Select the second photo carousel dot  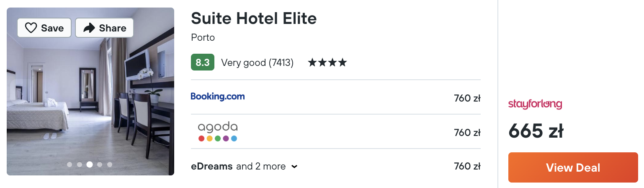(80, 164)
